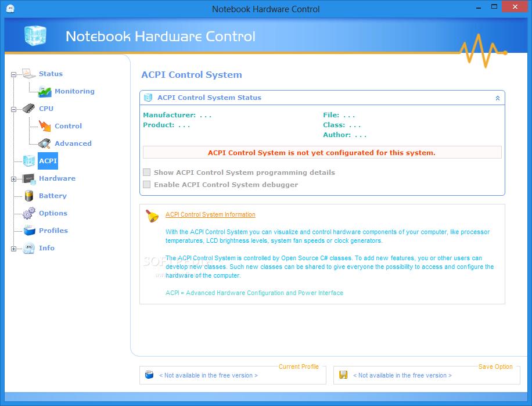Screen dimensions: 532x406
Task: Click the Options gears icon
Action: point(29,213)
